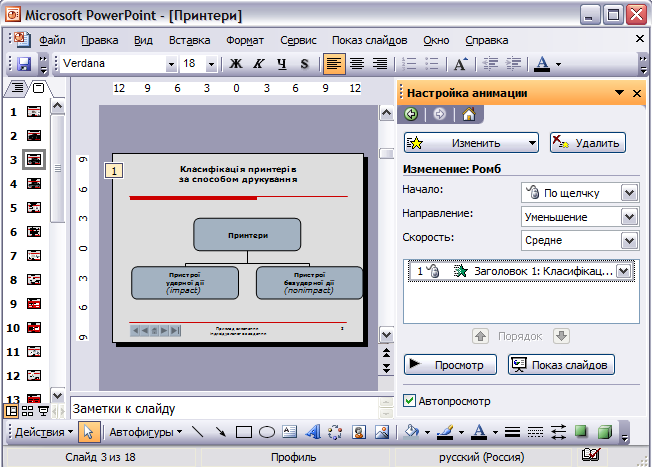The width and height of the screenshot is (652, 467).
Task: Toggle bold formatting (Ж)
Action: [236, 64]
